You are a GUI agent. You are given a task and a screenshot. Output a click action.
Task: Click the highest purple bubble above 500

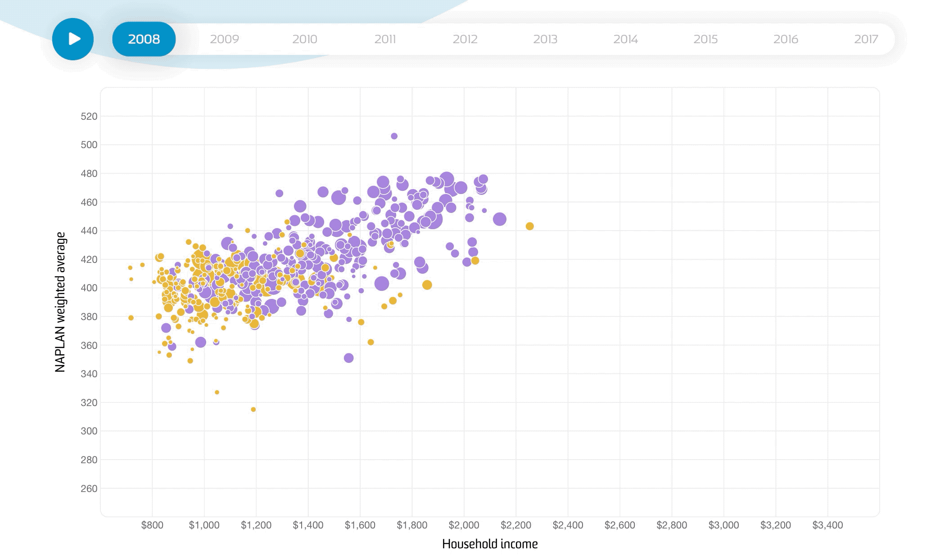coord(394,136)
